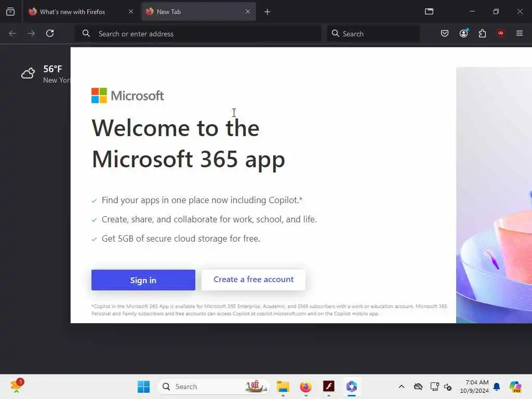Open the display network tray icon

pyautogui.click(x=434, y=387)
